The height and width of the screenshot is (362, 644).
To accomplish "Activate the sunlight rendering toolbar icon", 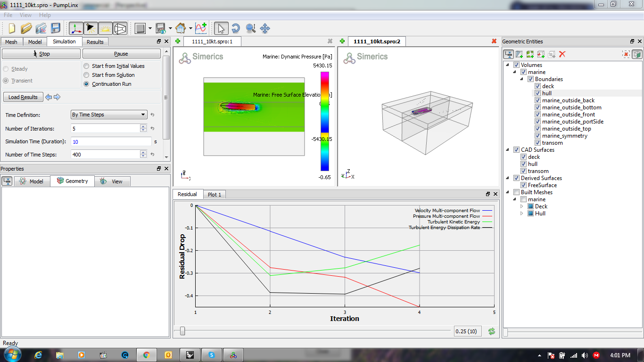I will tap(105, 28).
